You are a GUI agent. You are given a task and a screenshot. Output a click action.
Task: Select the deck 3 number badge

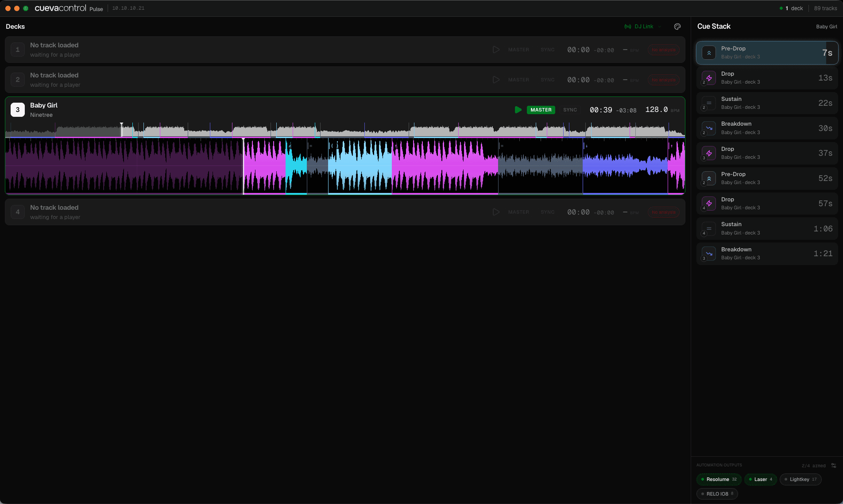(x=18, y=110)
